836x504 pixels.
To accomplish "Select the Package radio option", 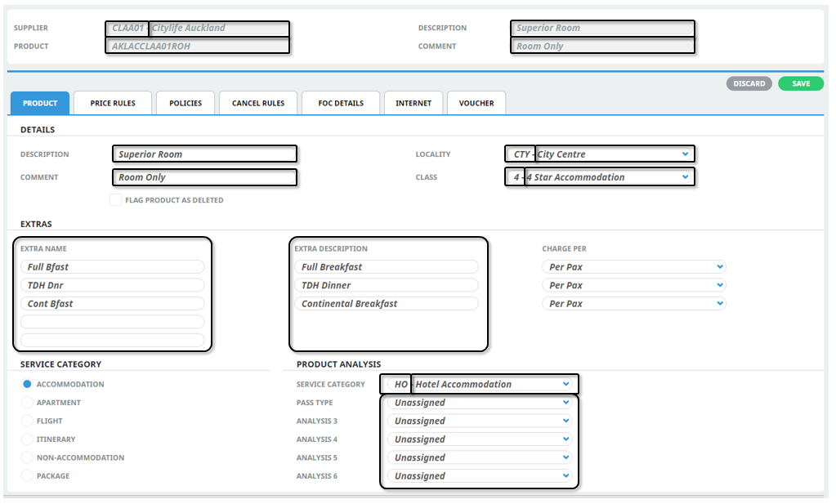I will [27, 476].
